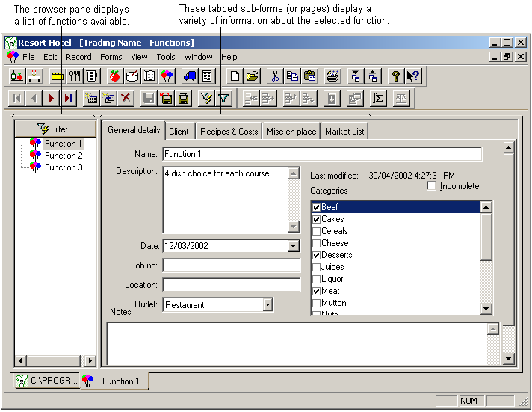Switch to the Mise-en-place tab
The height and width of the screenshot is (412, 532).
coord(291,132)
